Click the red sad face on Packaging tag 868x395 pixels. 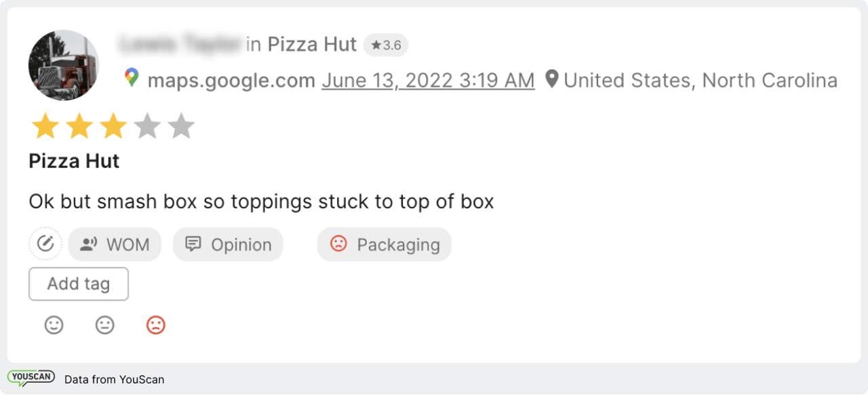(338, 244)
